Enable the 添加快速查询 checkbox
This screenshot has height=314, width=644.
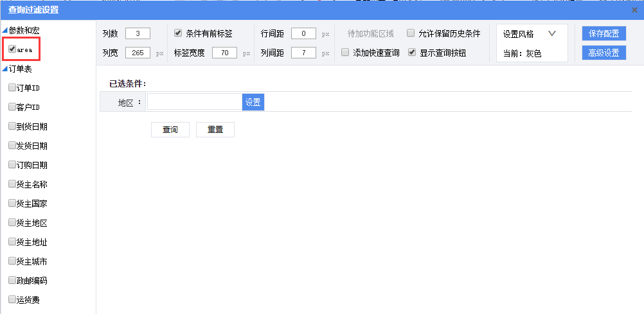coord(345,53)
